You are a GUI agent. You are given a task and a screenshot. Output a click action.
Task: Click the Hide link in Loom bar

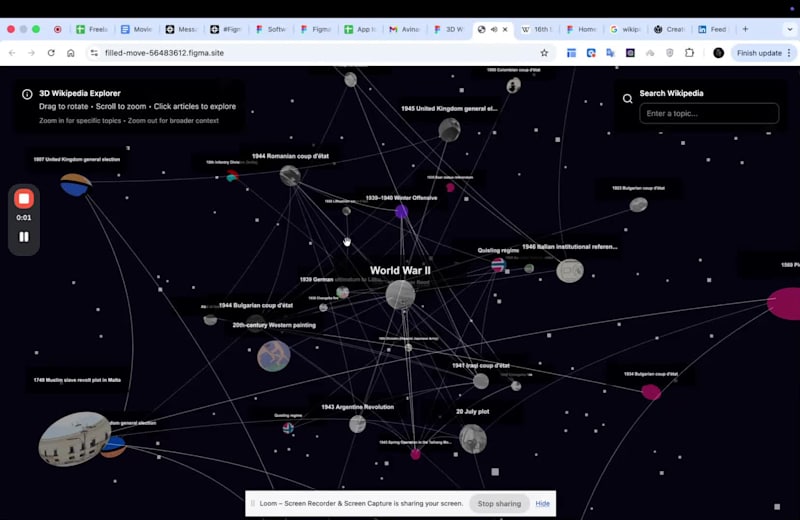(x=542, y=504)
